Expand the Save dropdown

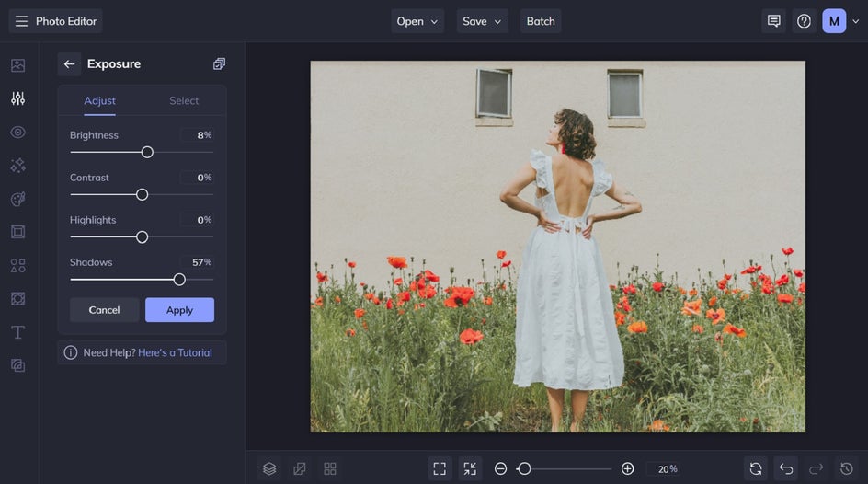tap(482, 21)
